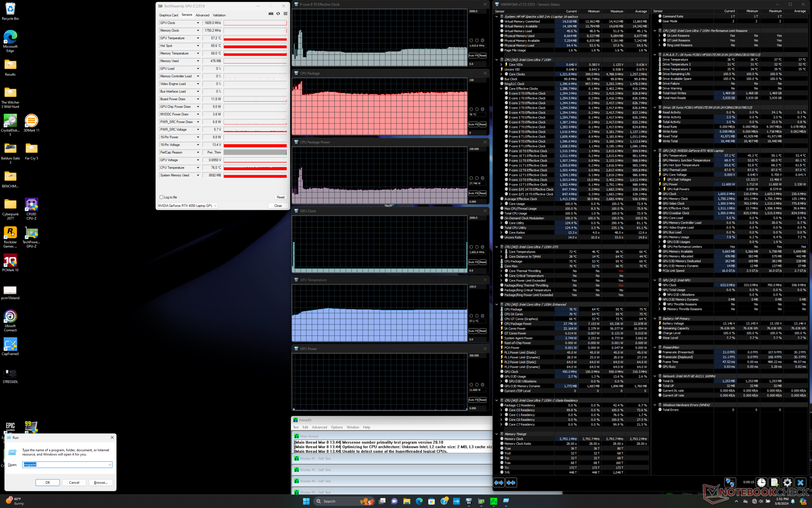Open the NVIDIA GeForce RTX 4050 GPU selector
This screenshot has width=812, height=508.
click(x=187, y=206)
